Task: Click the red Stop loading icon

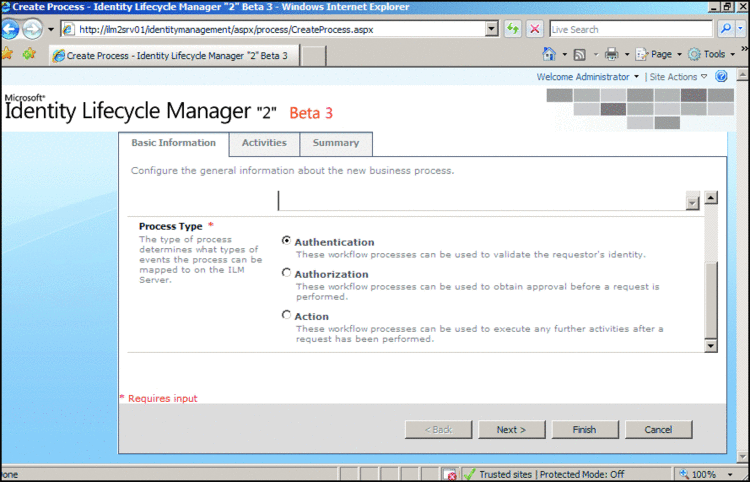Action: pyautogui.click(x=535, y=30)
